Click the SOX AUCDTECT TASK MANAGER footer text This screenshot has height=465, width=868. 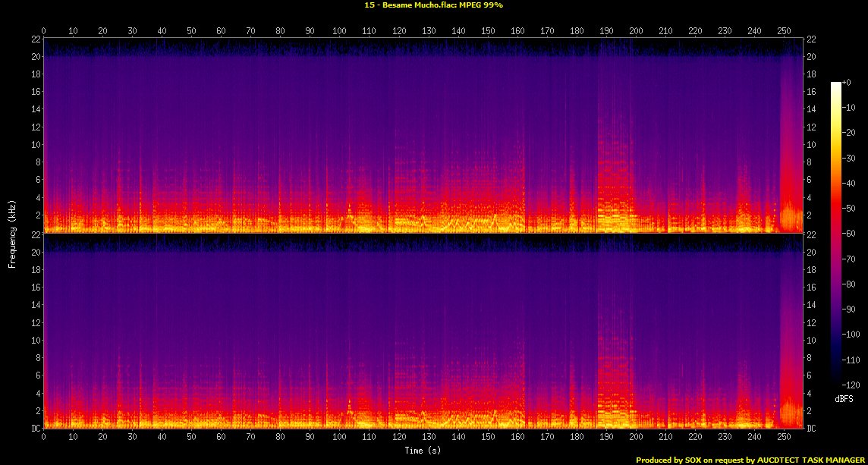750,460
